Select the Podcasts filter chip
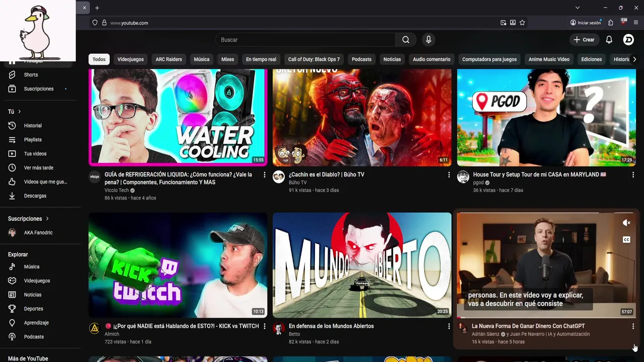Screen dimensions: 644x362 point(362,59)
